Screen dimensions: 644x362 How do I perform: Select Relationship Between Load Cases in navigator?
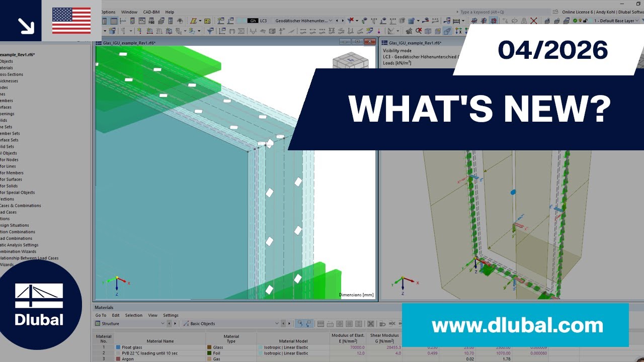29,258
